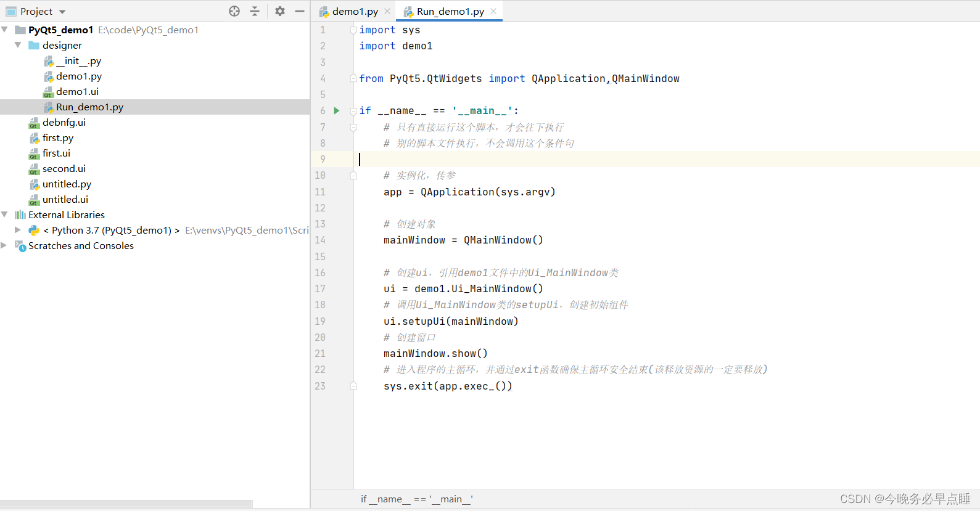The height and width of the screenshot is (511, 980).
Task: Click QApplication in the from-import line
Action: (569, 78)
